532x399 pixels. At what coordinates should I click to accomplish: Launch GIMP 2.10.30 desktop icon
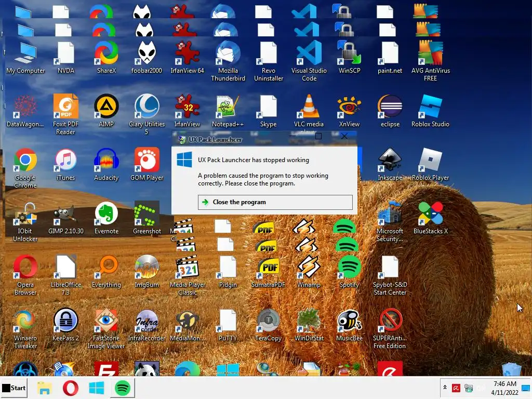[66, 219]
